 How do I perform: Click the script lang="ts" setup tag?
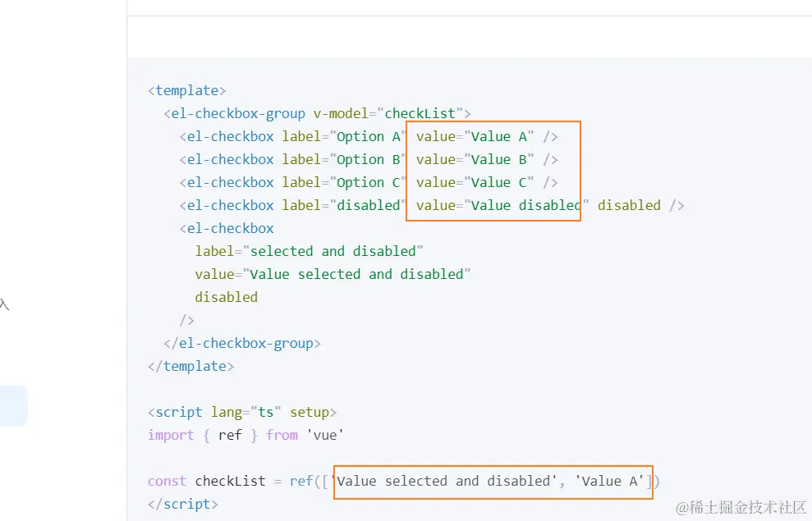click(x=242, y=412)
